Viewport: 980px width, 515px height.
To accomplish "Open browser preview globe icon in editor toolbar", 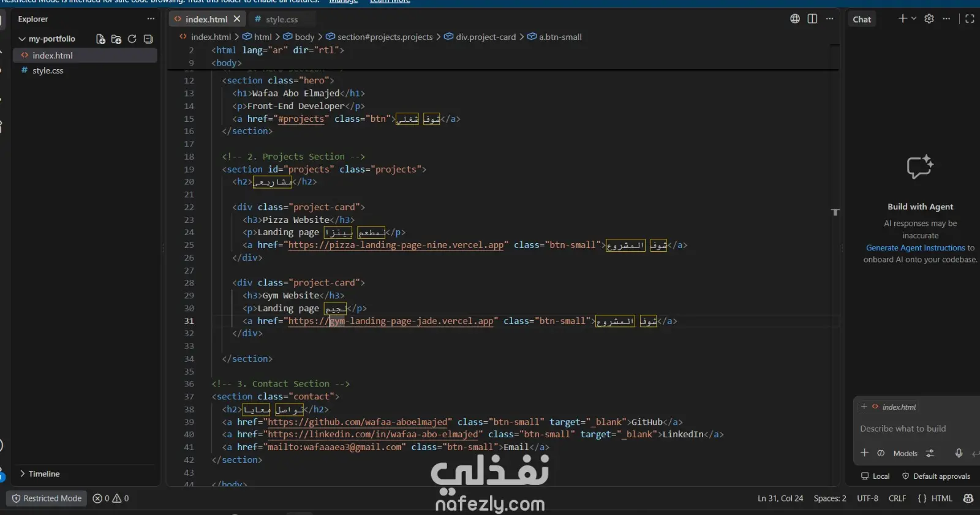I will pyautogui.click(x=795, y=18).
